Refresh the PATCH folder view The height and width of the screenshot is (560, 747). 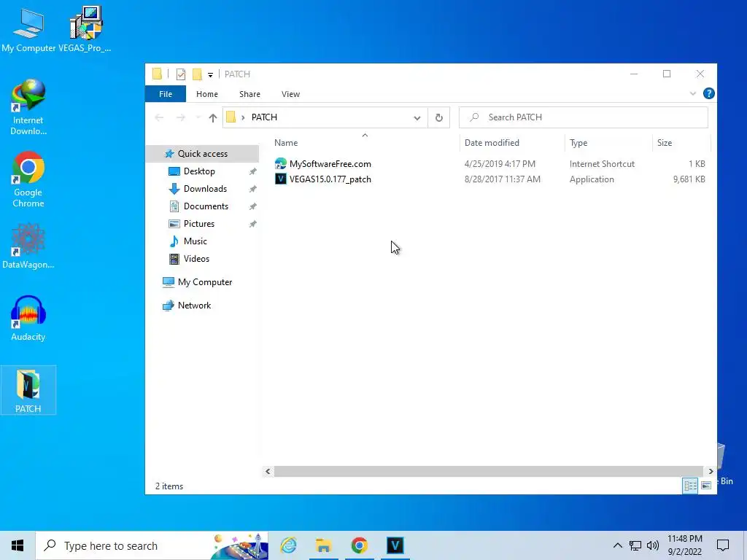[438, 117]
